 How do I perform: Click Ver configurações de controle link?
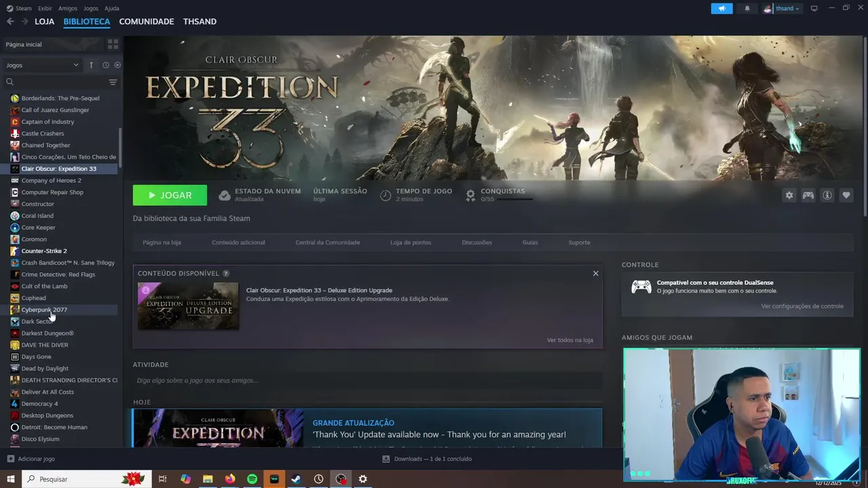[802, 306]
